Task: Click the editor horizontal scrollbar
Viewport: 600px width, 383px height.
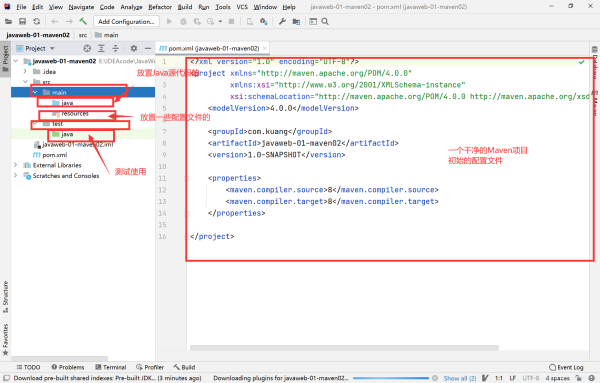Action: 344,348
